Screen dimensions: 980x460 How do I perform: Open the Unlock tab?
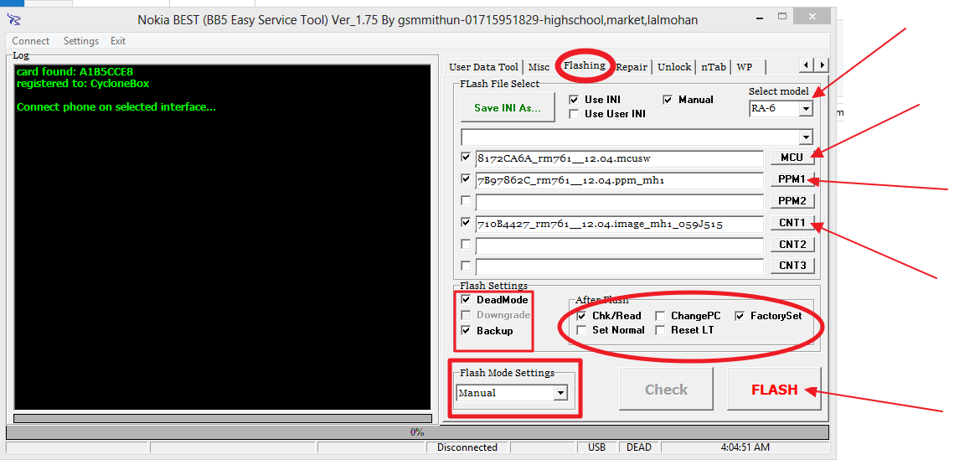click(674, 67)
